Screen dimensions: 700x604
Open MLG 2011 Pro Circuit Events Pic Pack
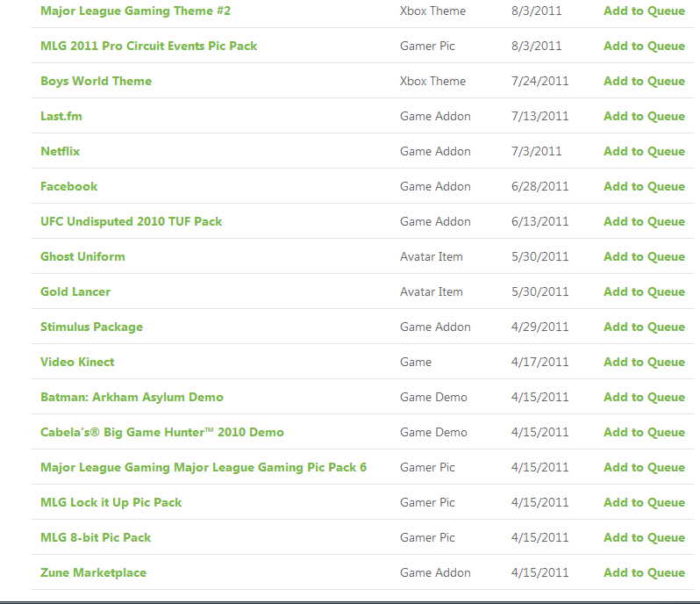pyautogui.click(x=148, y=46)
